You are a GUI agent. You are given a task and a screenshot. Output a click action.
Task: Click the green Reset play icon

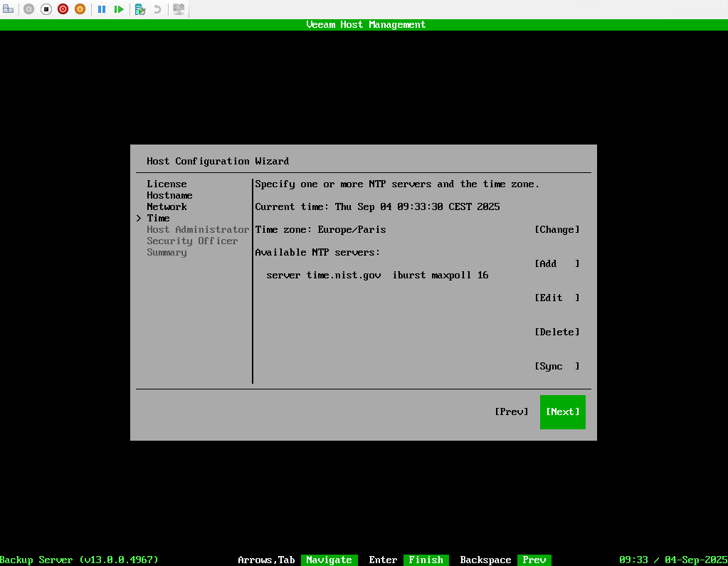coord(119,9)
